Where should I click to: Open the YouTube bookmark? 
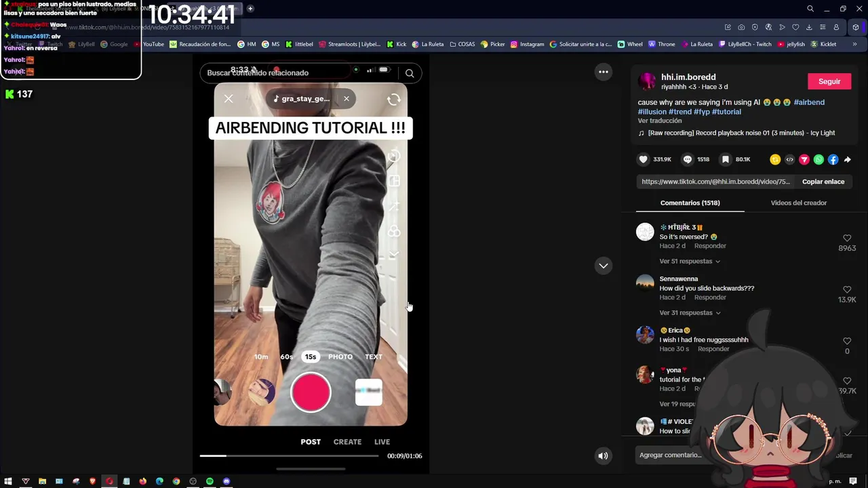(x=149, y=44)
